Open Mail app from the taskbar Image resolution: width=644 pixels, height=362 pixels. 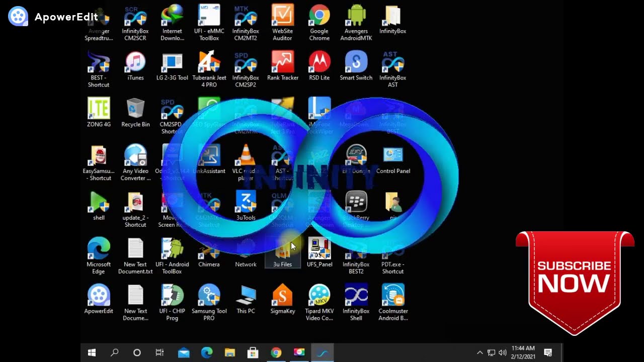[184, 352]
